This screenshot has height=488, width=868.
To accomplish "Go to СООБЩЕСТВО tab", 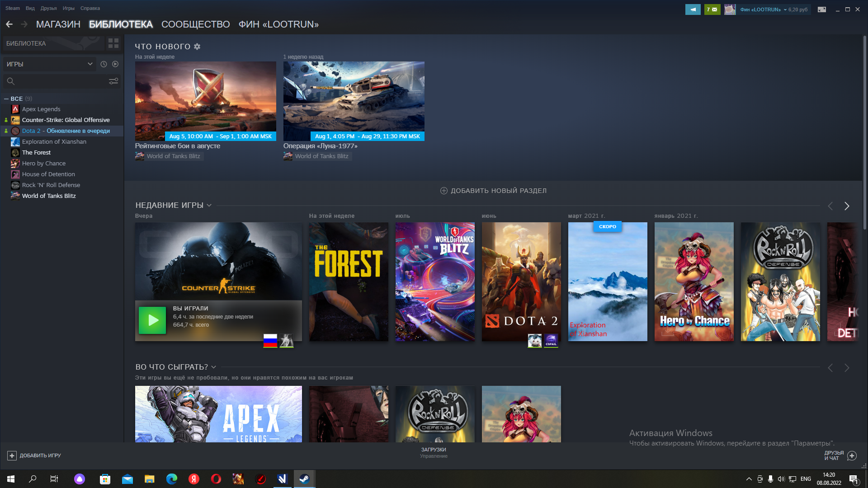I will [x=196, y=24].
